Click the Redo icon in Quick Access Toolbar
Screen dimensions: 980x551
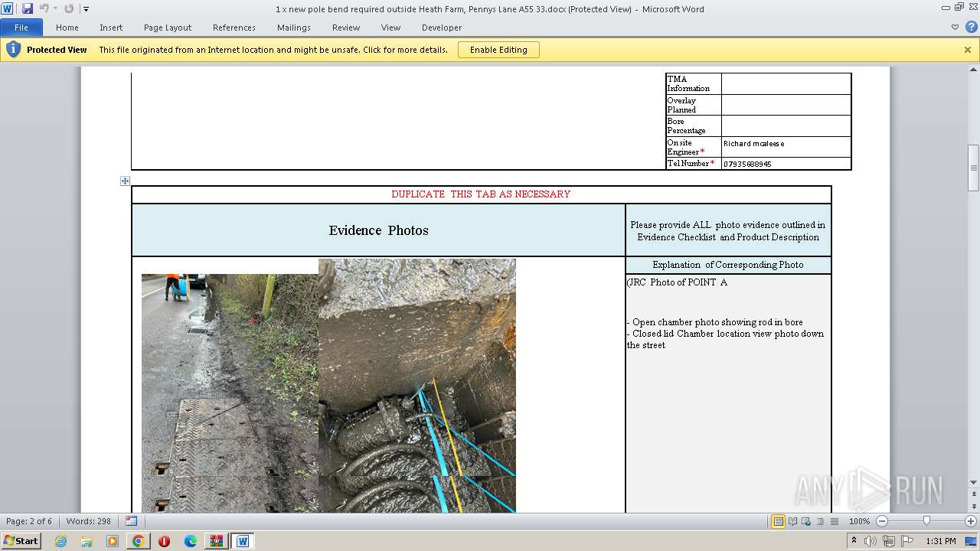(x=69, y=8)
